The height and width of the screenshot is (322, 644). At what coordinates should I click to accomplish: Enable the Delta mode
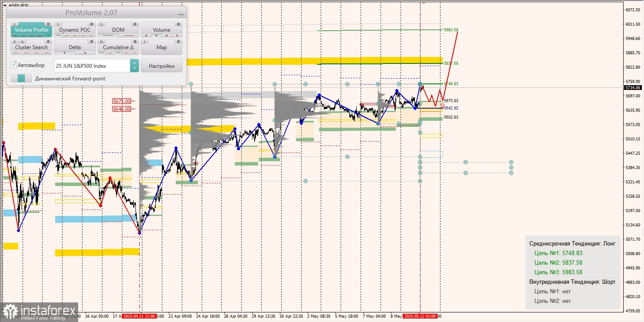tap(75, 47)
